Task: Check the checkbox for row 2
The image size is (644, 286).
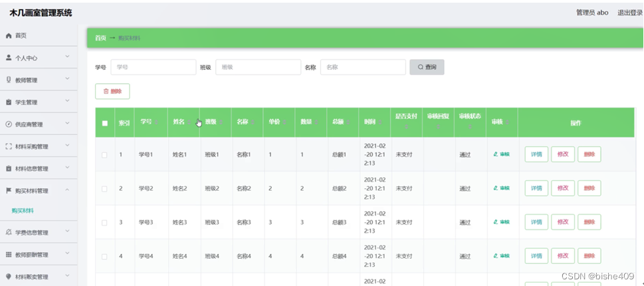Action: click(105, 189)
